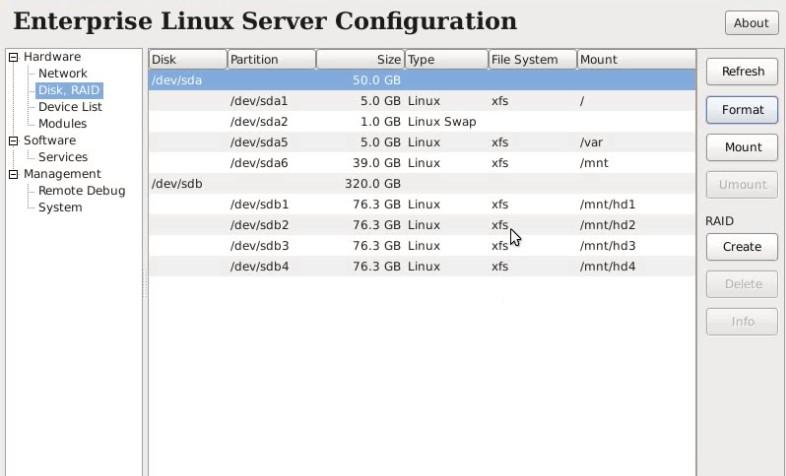
Task: Select the /dev/sda6 partition row
Action: click(x=422, y=163)
